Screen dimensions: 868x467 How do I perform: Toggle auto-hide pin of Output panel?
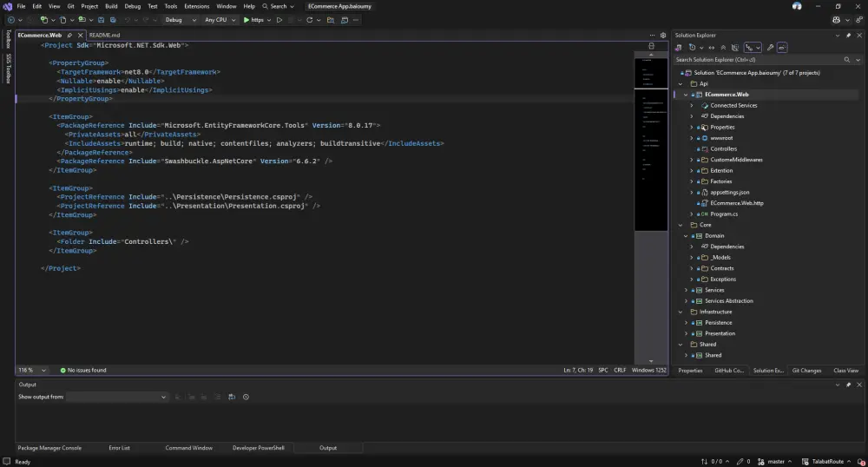point(848,385)
